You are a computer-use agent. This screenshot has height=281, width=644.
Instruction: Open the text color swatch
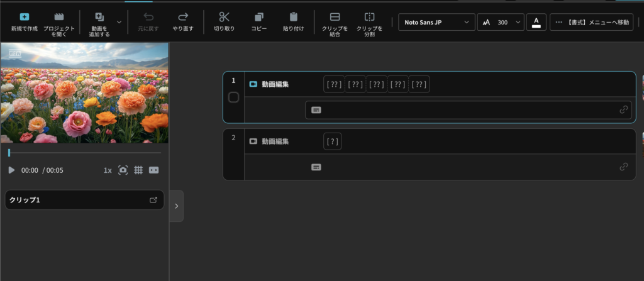point(536,22)
